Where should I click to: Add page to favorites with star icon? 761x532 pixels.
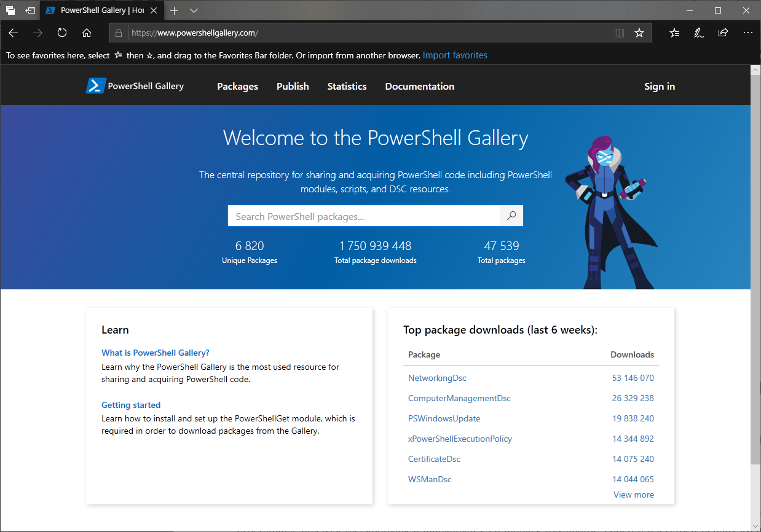click(639, 33)
